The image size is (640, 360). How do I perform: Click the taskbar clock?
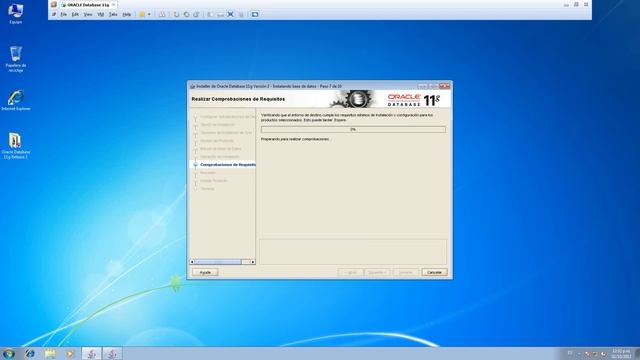tap(621, 353)
